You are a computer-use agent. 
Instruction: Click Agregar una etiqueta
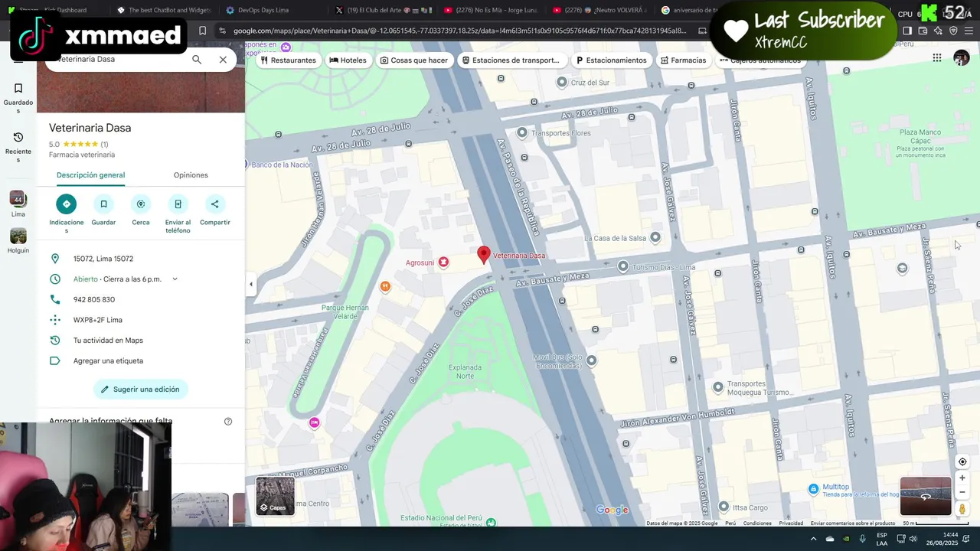[108, 360]
